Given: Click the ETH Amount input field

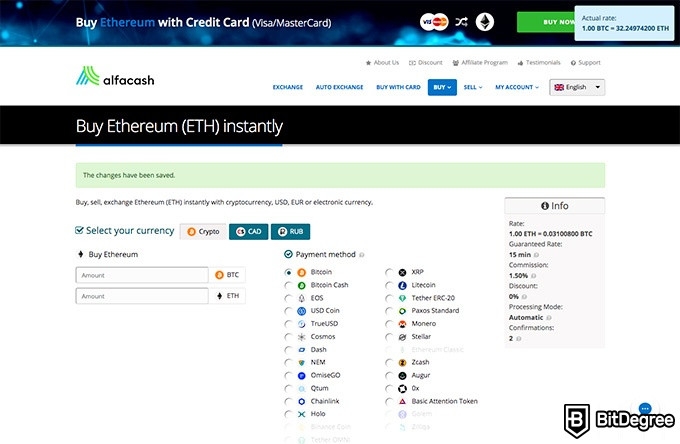Looking at the screenshot, I should 142,296.
